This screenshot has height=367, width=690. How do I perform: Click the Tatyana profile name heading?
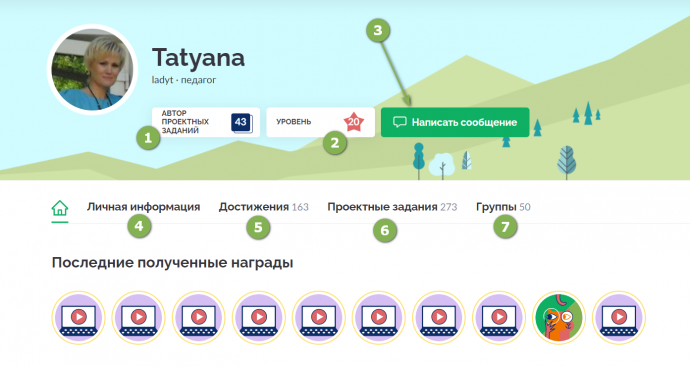coord(198,58)
